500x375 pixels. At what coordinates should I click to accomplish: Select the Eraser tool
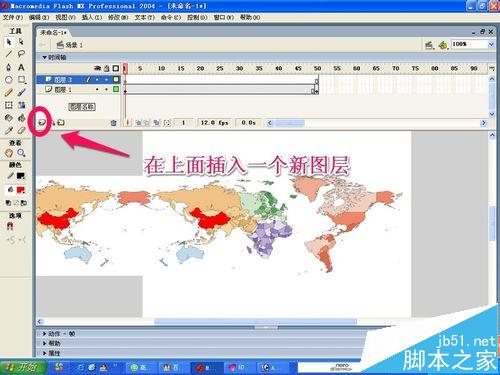click(21, 130)
